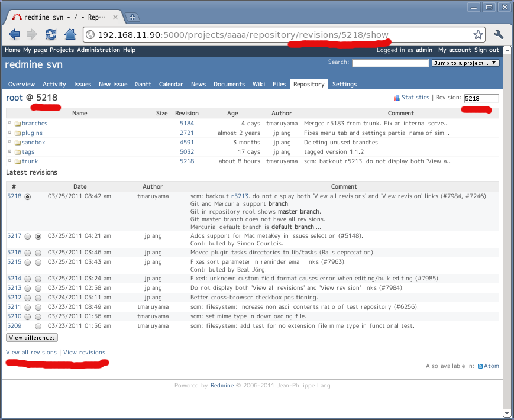Click the browser reload icon
The height and width of the screenshot is (420, 514).
click(x=51, y=34)
